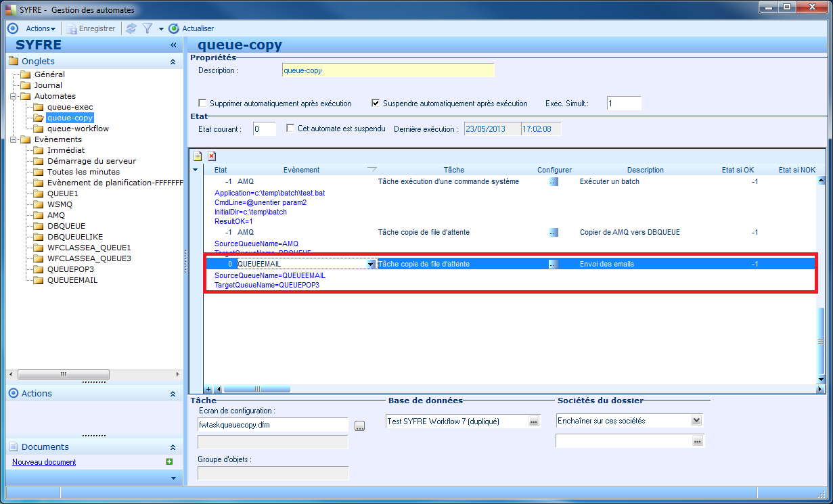The image size is (833, 504).
Task: Click the plus button at grid bottom-left
Action: pos(208,389)
